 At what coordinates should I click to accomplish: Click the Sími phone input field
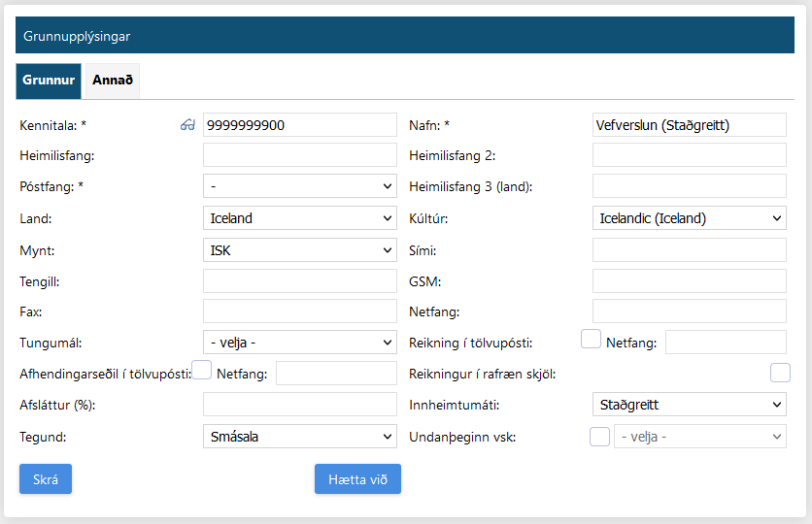tap(689, 250)
